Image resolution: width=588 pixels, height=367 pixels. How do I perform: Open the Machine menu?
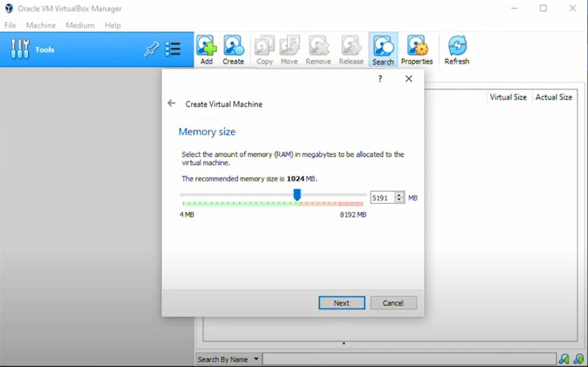click(x=41, y=25)
